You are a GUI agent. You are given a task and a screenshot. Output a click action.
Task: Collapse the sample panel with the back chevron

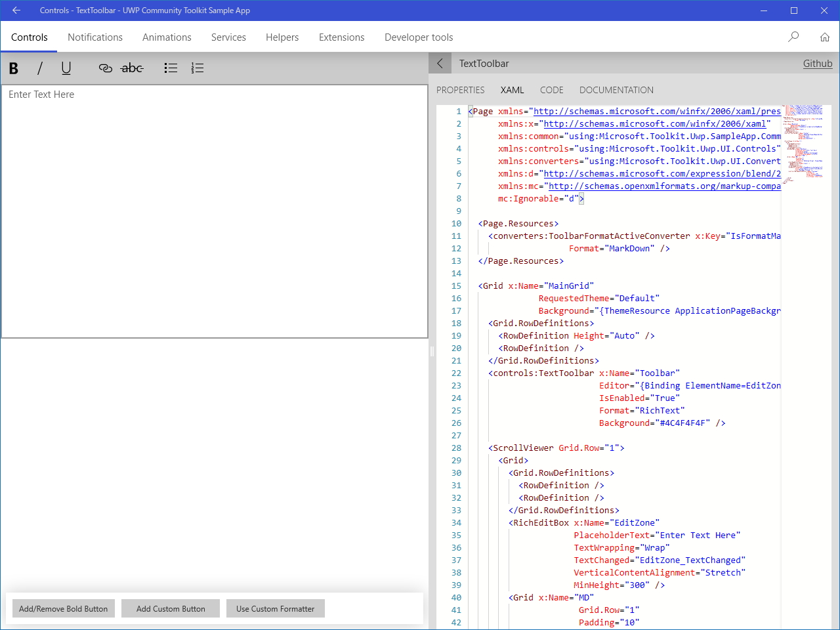[440, 63]
